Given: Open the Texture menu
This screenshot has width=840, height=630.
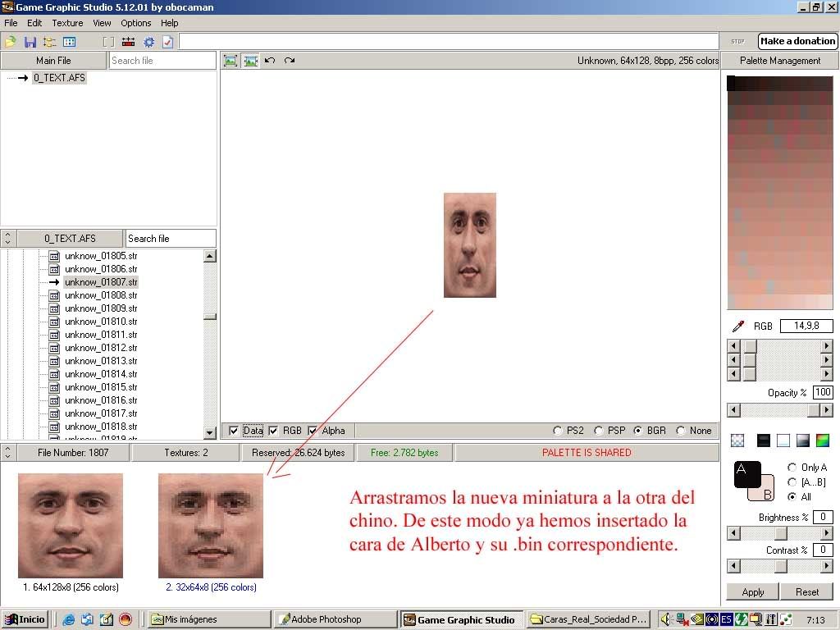Looking at the screenshot, I should coord(67,23).
